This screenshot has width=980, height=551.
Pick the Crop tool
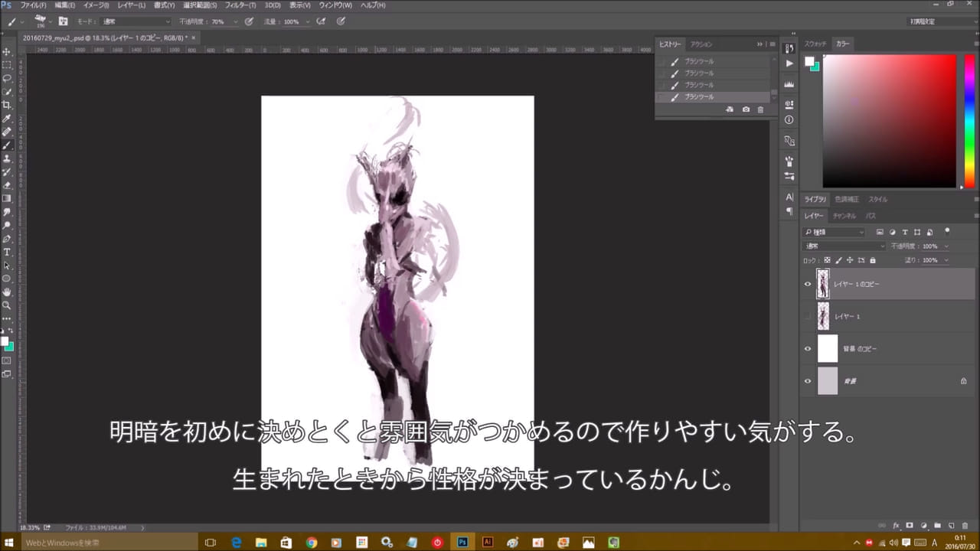pyautogui.click(x=7, y=105)
